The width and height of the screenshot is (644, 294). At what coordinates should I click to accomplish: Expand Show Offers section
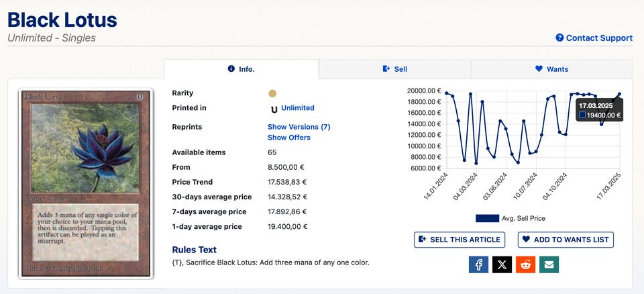tap(289, 138)
